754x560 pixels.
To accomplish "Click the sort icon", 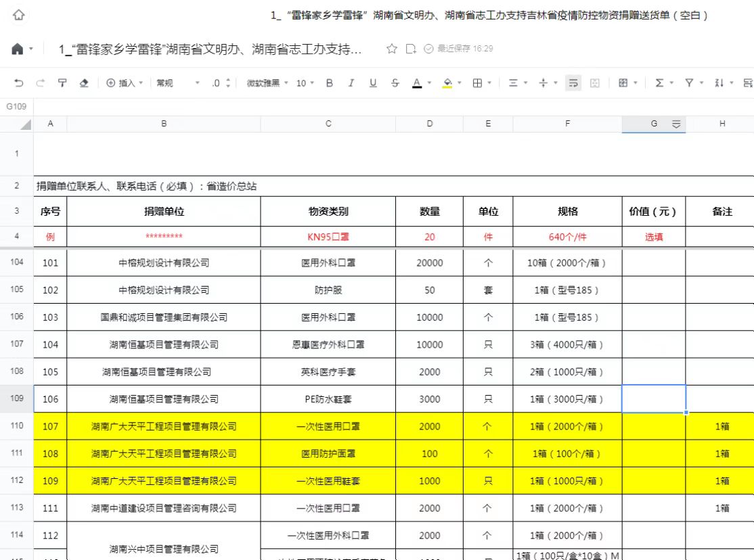I will tap(719, 83).
